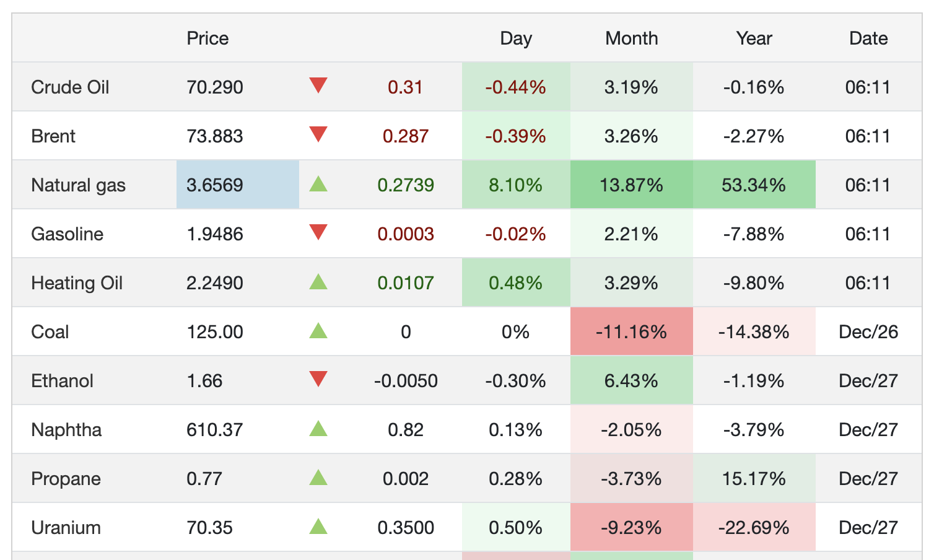Open the Brent commodity link

click(53, 136)
